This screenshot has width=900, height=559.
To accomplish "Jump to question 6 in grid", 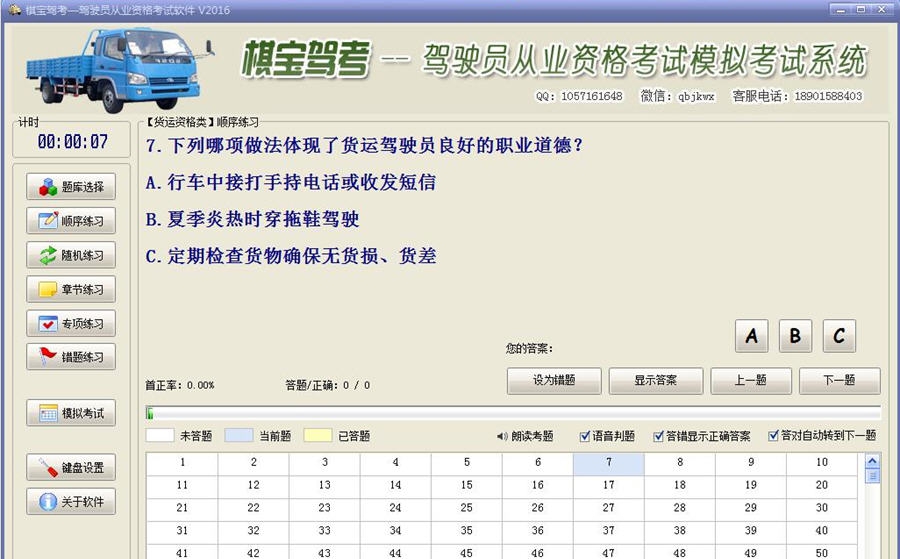I will coord(538,463).
